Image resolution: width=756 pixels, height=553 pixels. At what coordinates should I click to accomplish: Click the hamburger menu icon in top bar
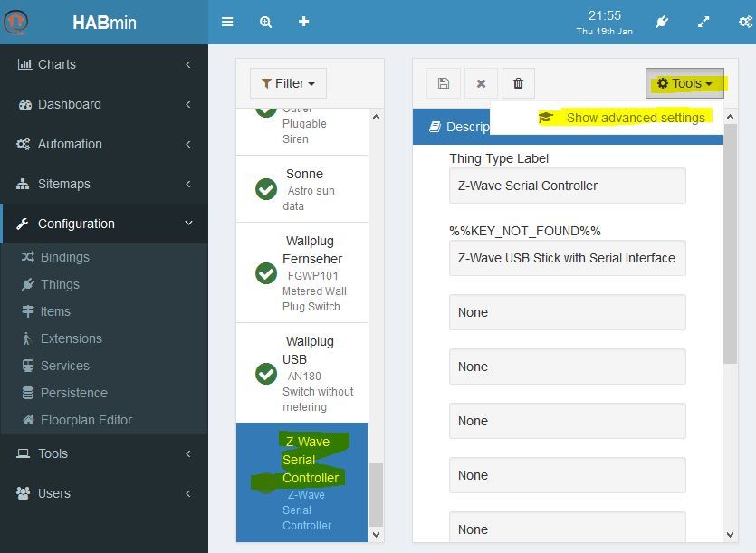(x=227, y=23)
